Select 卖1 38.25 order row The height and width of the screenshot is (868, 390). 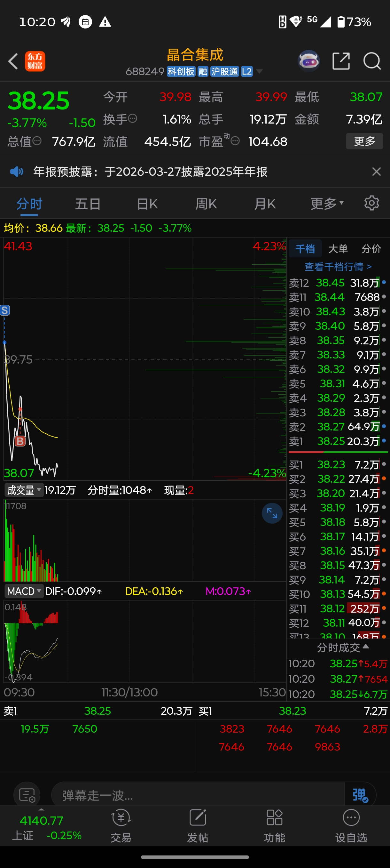click(x=338, y=441)
